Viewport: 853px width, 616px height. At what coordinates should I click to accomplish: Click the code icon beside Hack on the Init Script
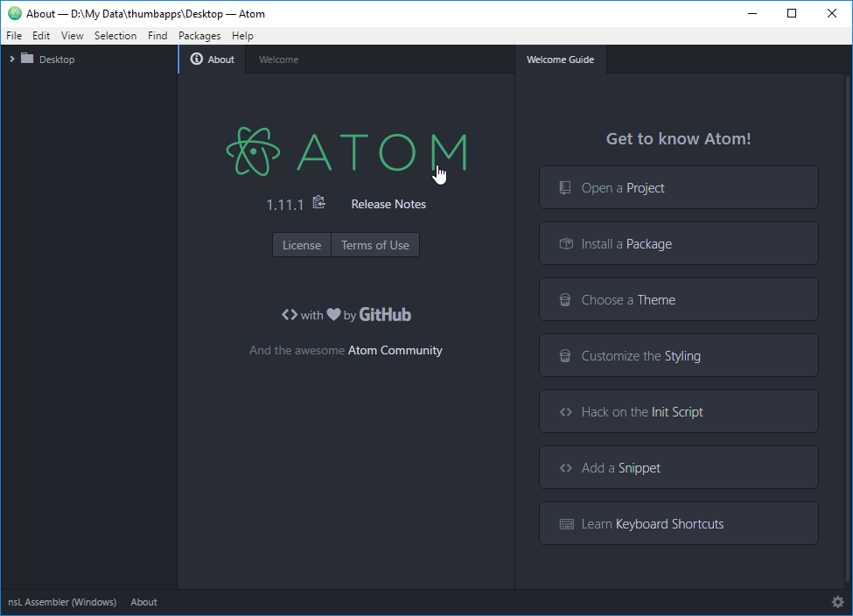pos(566,412)
